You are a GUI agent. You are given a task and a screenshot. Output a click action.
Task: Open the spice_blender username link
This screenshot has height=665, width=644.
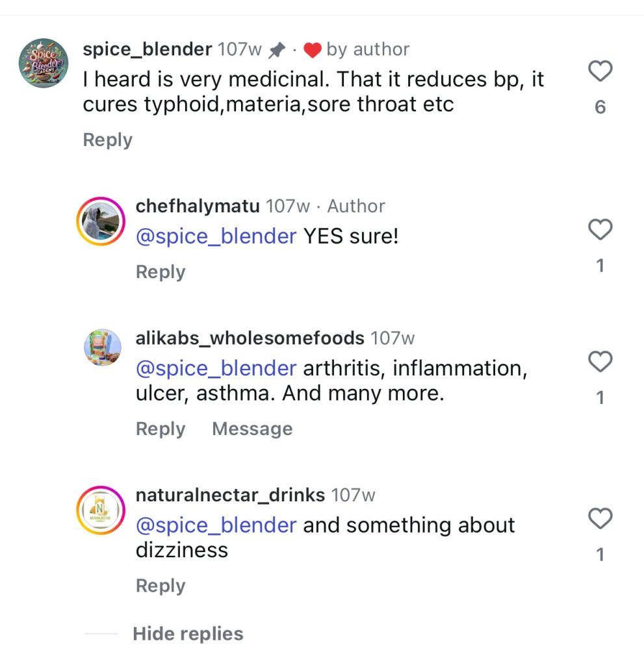148,49
